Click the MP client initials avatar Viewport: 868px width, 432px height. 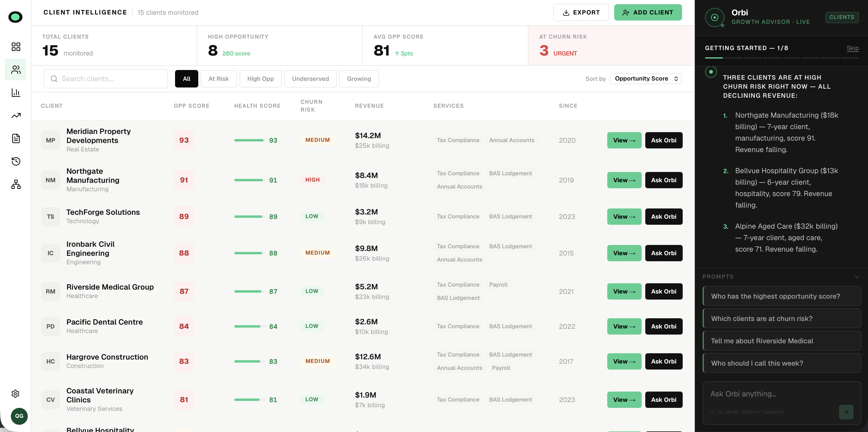(x=50, y=140)
